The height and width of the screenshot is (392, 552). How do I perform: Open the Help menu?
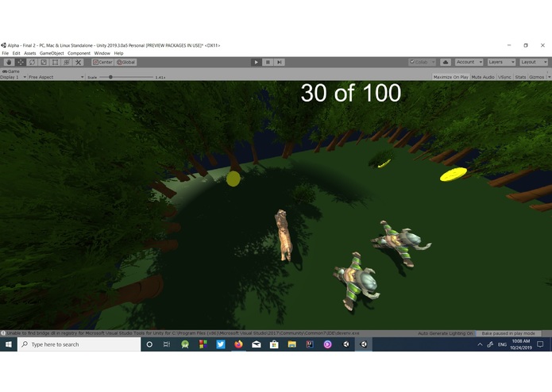tap(118, 53)
